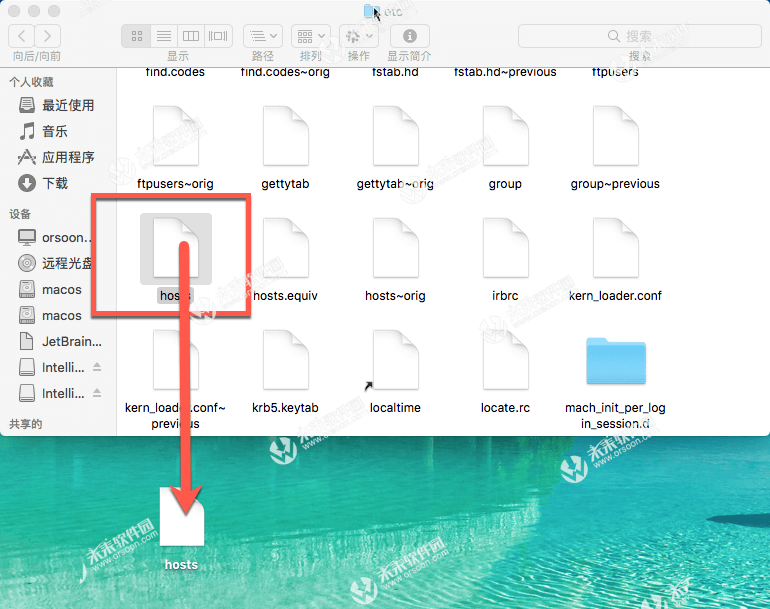Open Music (音乐) in sidebar
This screenshot has height=609, width=770.
(x=43, y=131)
